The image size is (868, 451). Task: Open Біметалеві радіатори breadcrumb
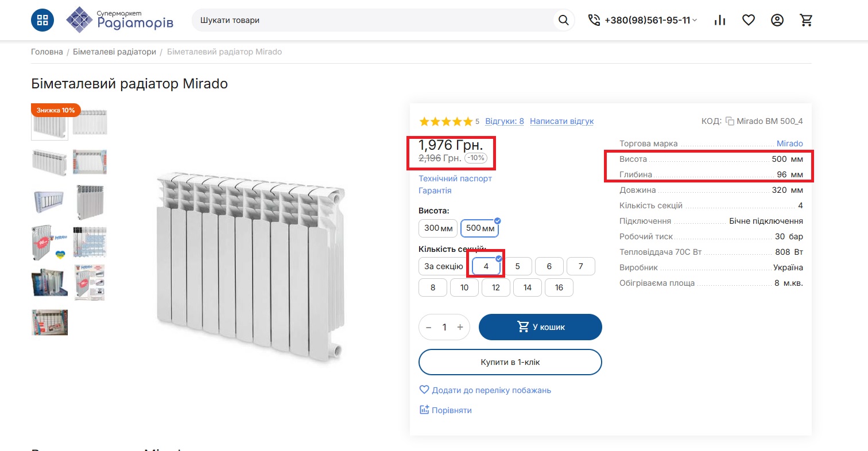point(114,52)
